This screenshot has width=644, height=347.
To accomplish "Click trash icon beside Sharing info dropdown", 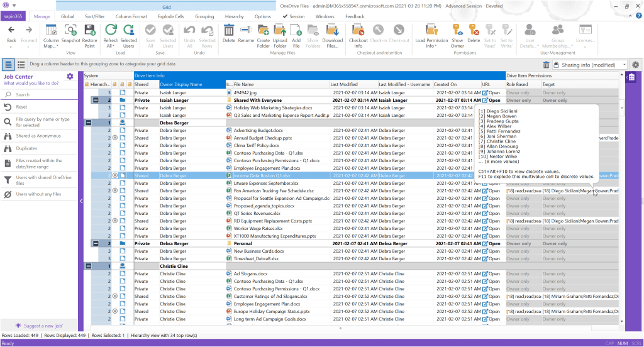I will click(x=546, y=65).
